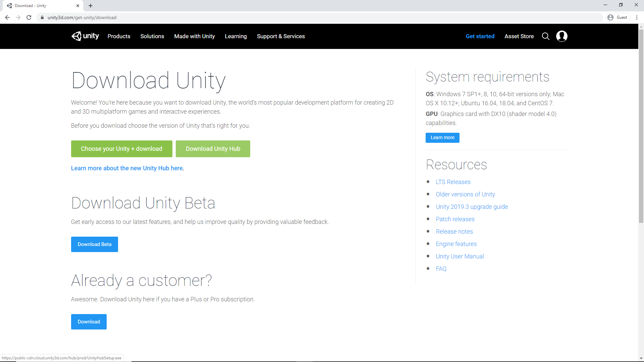The image size is (644, 362).
Task: Click the Download Beta button
Action: [95, 244]
